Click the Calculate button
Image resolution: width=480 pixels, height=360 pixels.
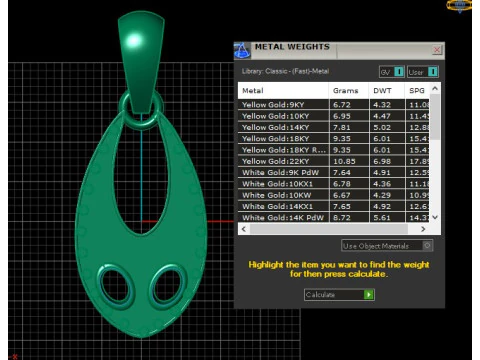pyautogui.click(x=339, y=295)
